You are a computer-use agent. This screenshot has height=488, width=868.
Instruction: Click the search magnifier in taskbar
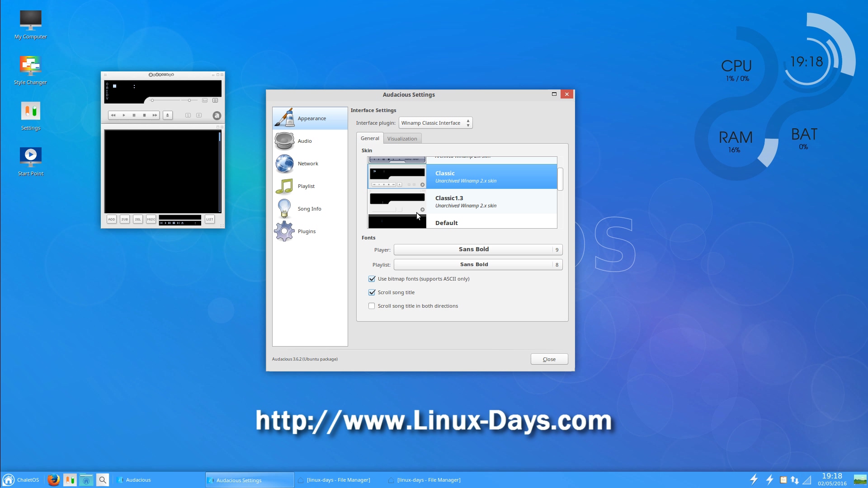pos(103,480)
